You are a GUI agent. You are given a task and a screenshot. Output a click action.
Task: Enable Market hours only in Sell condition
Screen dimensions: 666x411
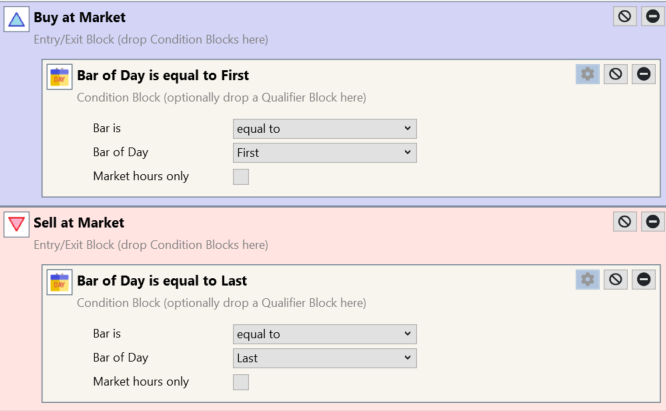pos(241,382)
